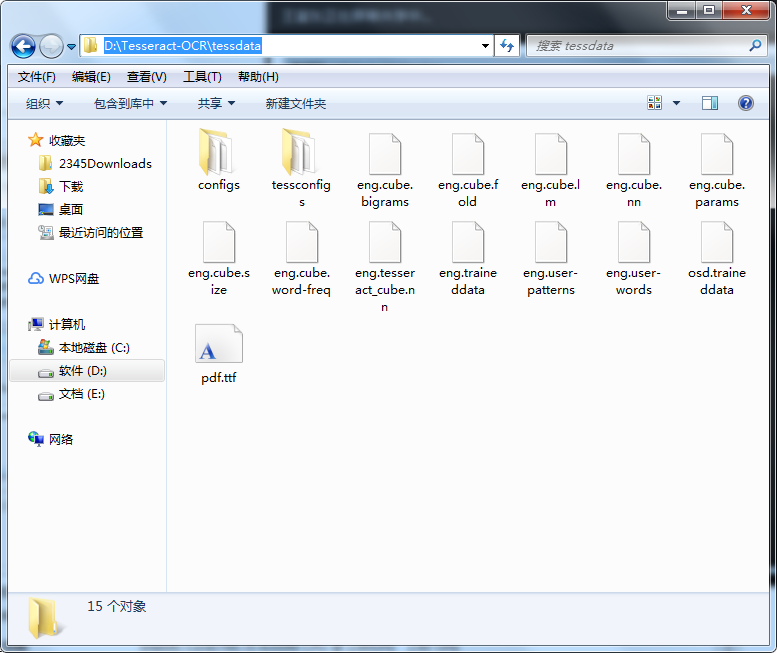Select WPS网盘 in the navigation pane

coord(63,278)
